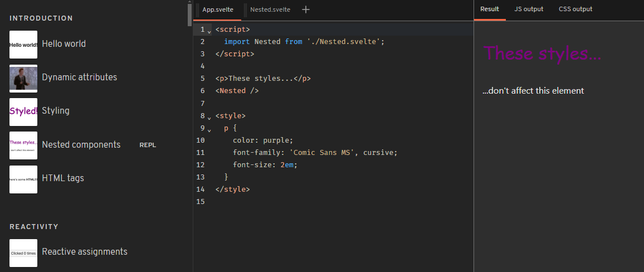Click the font-family 'Comic Sans MS' line

pyautogui.click(x=315, y=152)
